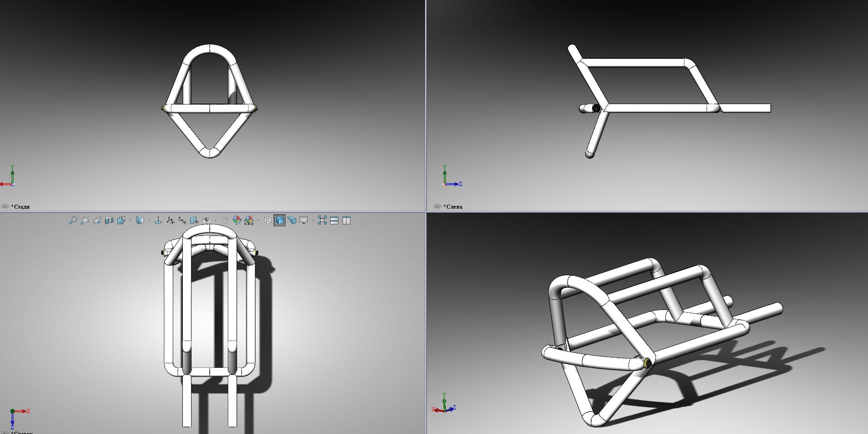This screenshot has height=434, width=868.
Task: Click the Zoom to Fit magnifier icon
Action: click(x=73, y=220)
